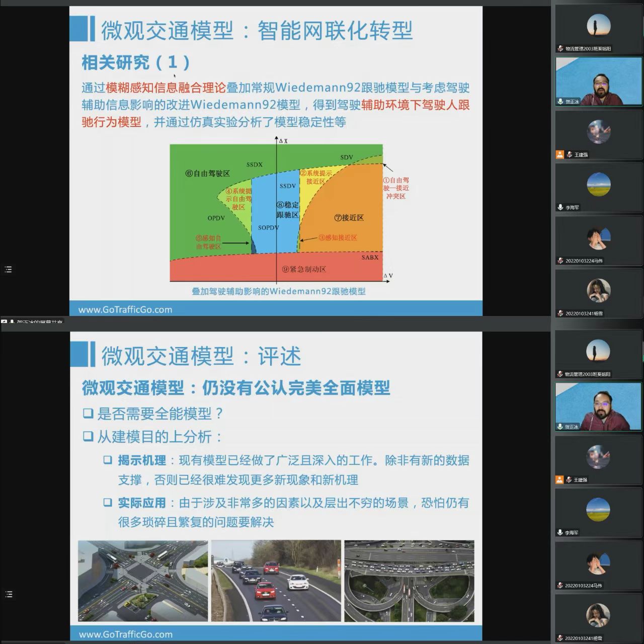Open the list icon beside the 评述 slide

pos(8,595)
